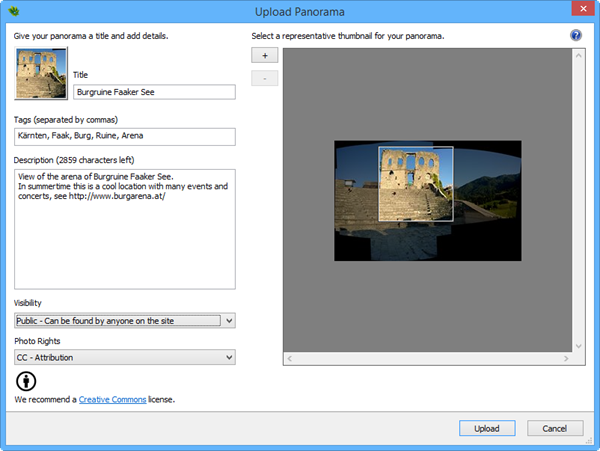Click the app icon in title bar

pyautogui.click(x=12, y=12)
